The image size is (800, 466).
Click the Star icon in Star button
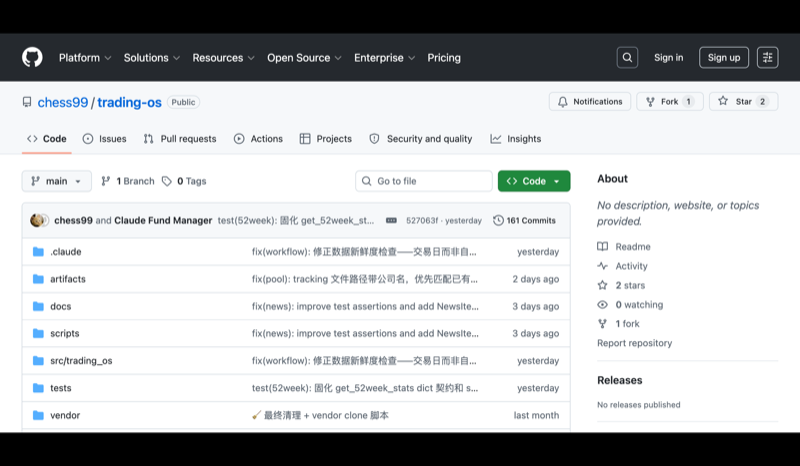point(723,101)
